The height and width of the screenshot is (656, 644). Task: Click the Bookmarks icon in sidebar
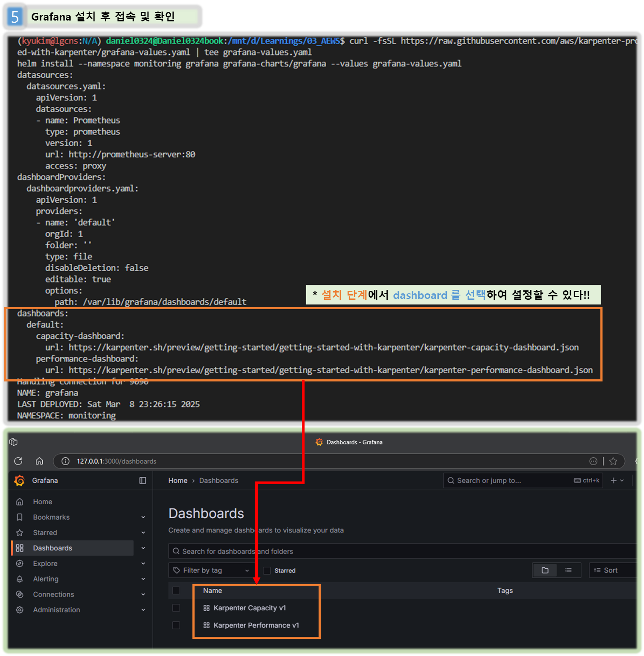coord(20,517)
